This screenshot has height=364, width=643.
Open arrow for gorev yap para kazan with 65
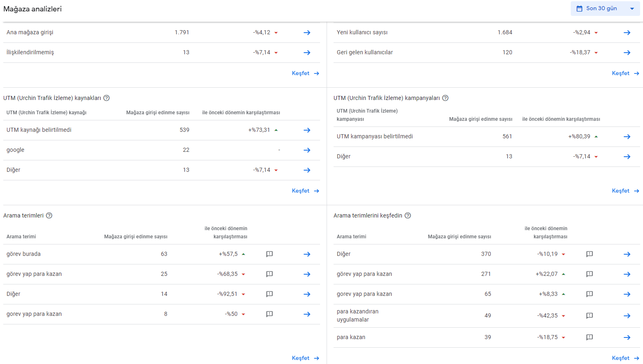click(627, 294)
